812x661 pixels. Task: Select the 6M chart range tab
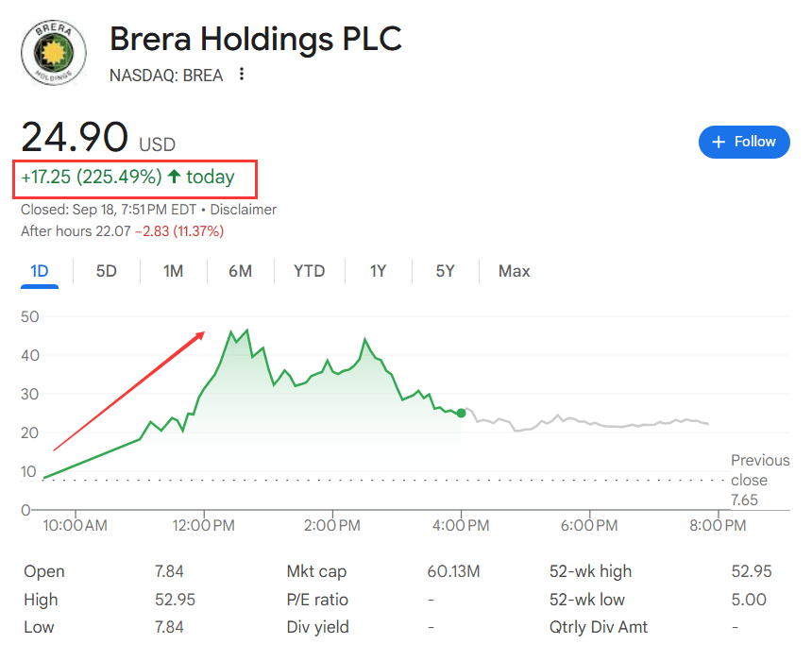coord(240,271)
